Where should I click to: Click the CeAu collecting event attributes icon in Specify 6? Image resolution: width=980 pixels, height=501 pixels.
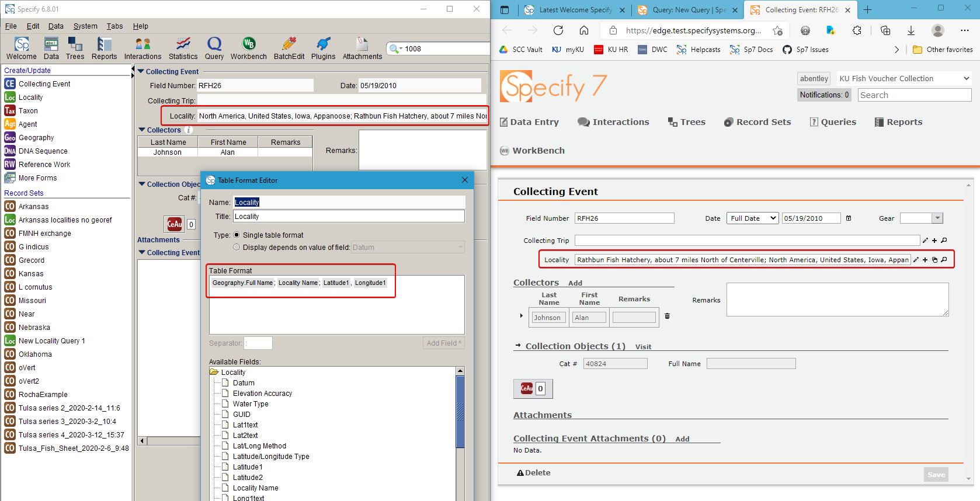174,224
